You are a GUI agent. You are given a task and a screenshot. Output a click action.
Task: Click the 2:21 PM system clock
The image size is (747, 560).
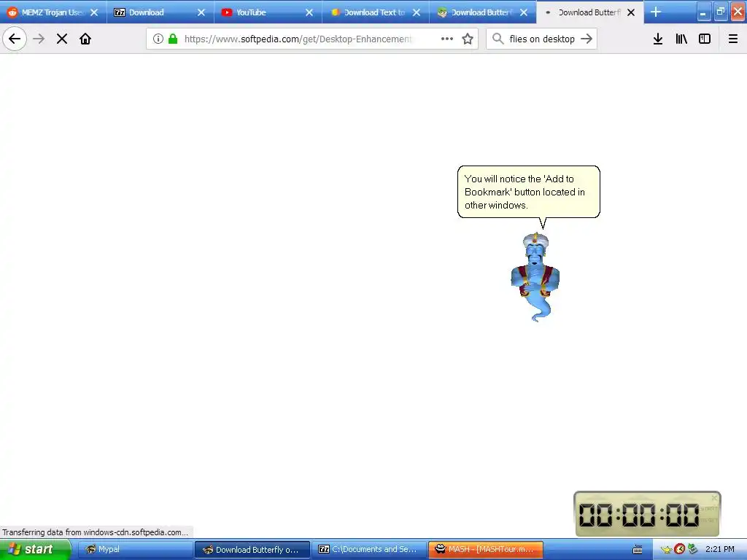point(719,550)
